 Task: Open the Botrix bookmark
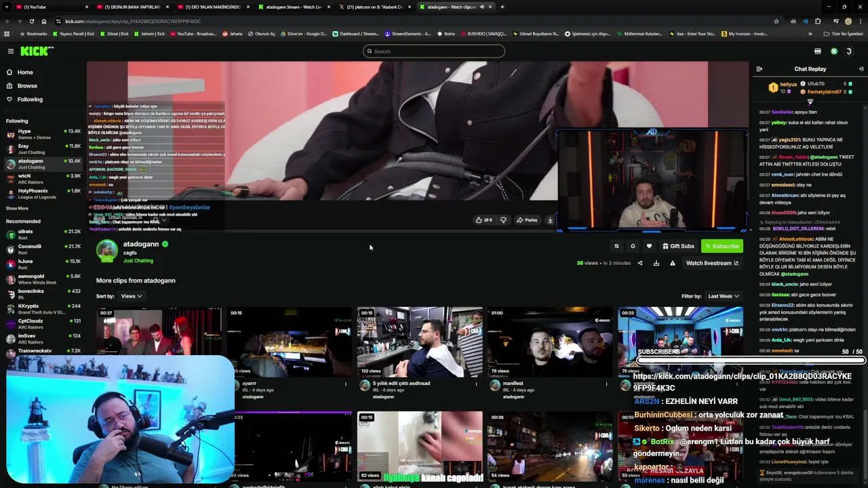point(446,34)
